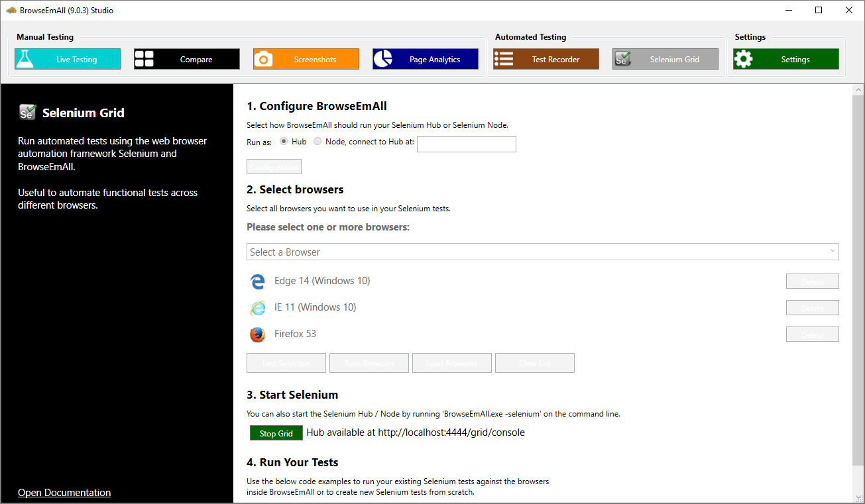
Task: Click the Test Recorder list icon
Action: point(504,59)
